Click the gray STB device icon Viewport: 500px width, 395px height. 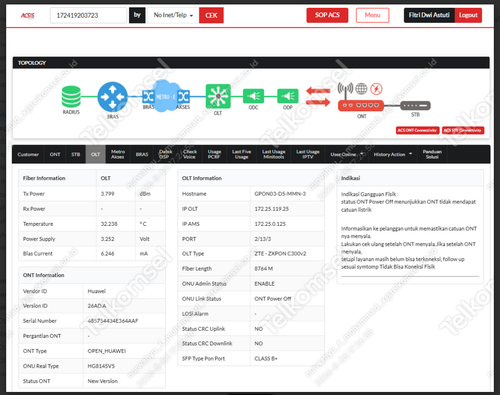[x=415, y=106]
